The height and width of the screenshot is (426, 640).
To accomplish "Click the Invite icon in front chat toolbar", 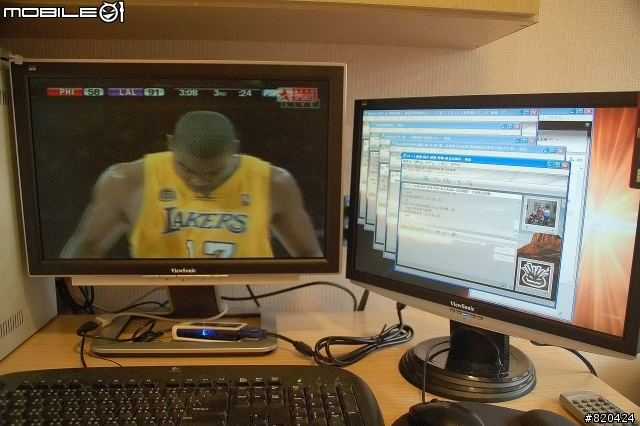I will (x=405, y=177).
